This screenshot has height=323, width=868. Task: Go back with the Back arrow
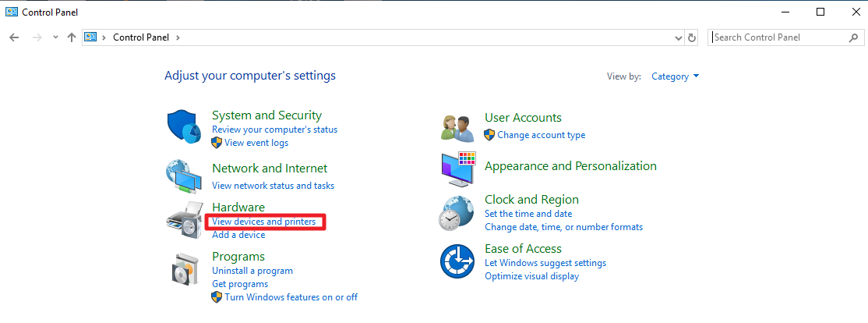tap(14, 37)
